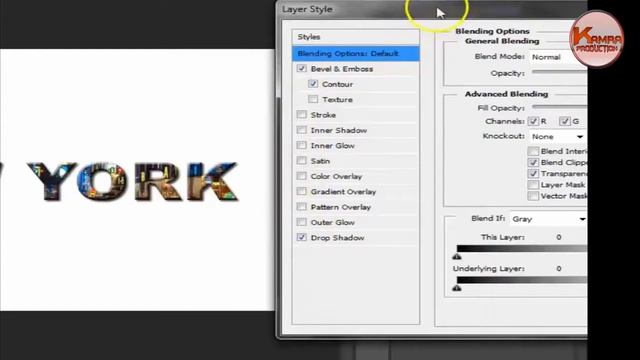Click the Opacity slider track
Viewport: 640px width, 360px height.
pyautogui.click(x=560, y=72)
